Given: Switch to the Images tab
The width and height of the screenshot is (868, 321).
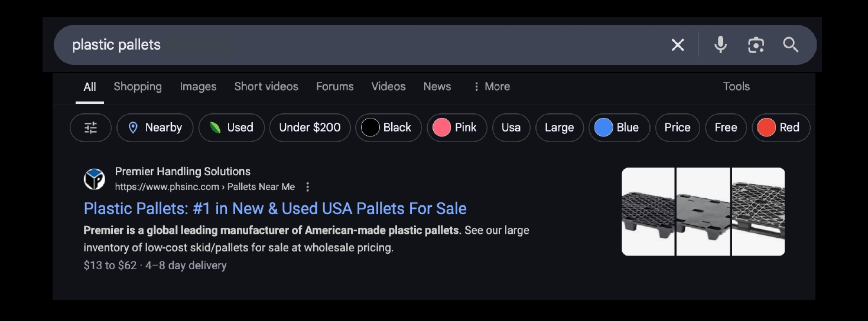Looking at the screenshot, I should [x=198, y=87].
